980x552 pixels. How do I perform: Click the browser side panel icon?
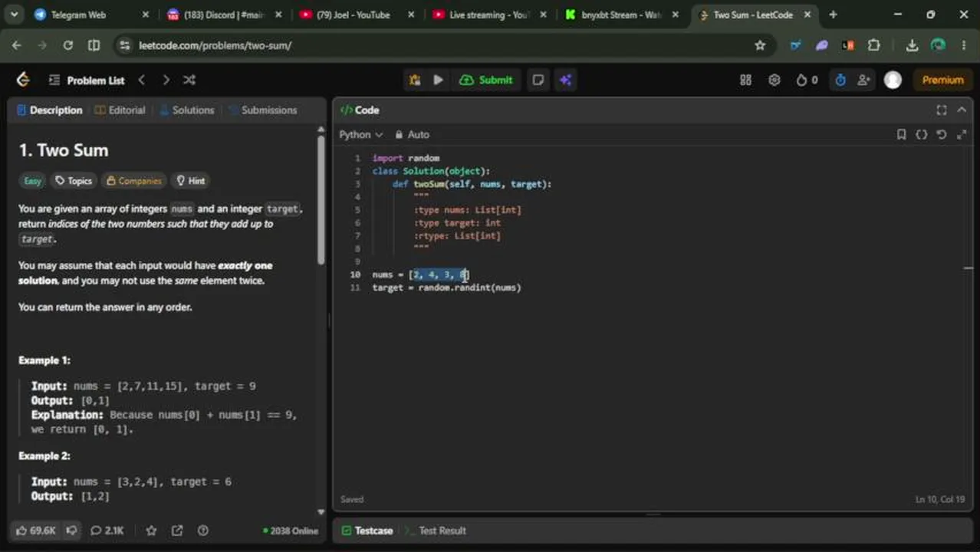click(94, 46)
